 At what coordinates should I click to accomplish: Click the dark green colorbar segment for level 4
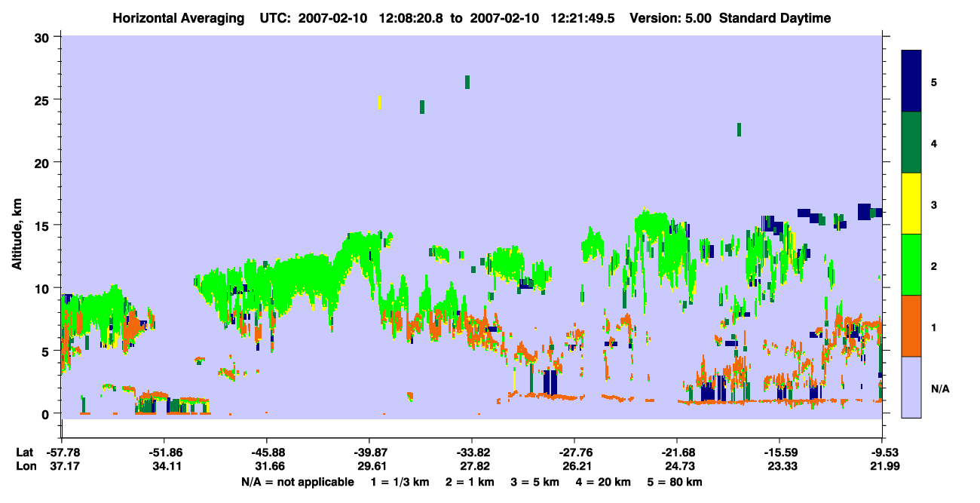pos(911,143)
